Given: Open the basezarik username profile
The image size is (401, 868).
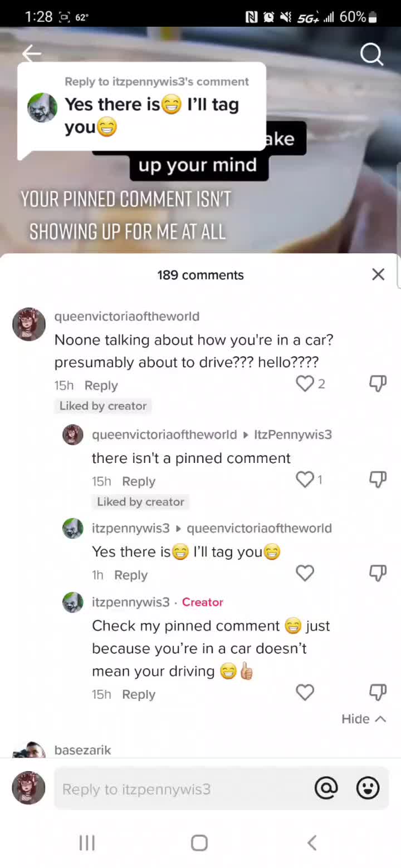Looking at the screenshot, I should (x=82, y=750).
